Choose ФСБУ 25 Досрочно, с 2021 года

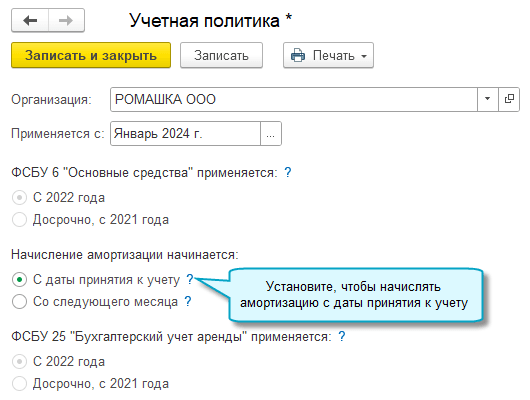(19, 383)
